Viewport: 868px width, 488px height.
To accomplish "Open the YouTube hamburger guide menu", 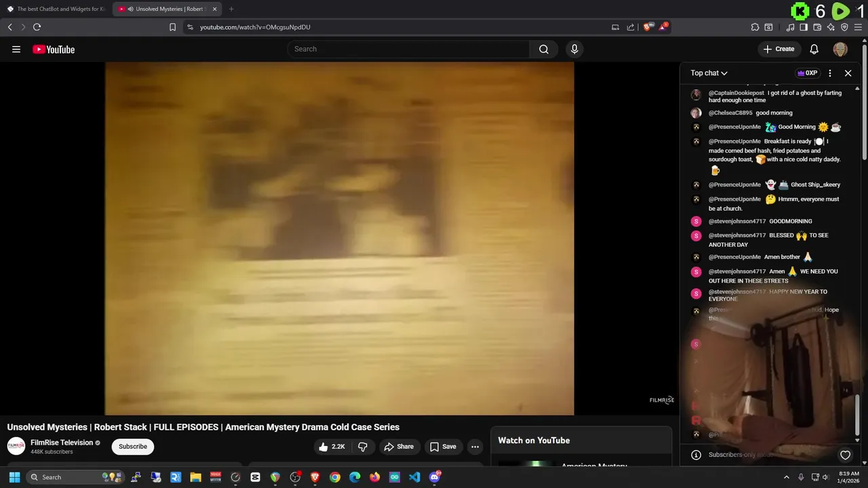I will pyautogui.click(x=16, y=49).
